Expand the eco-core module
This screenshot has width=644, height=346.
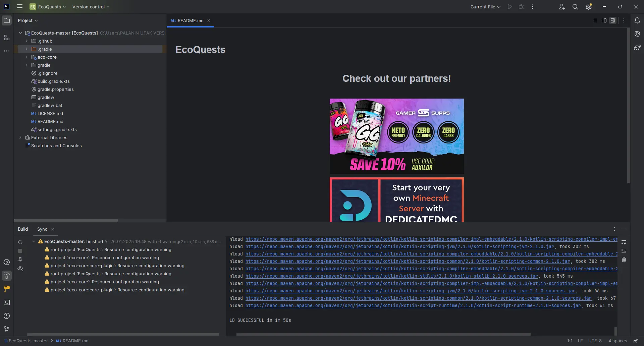(27, 57)
